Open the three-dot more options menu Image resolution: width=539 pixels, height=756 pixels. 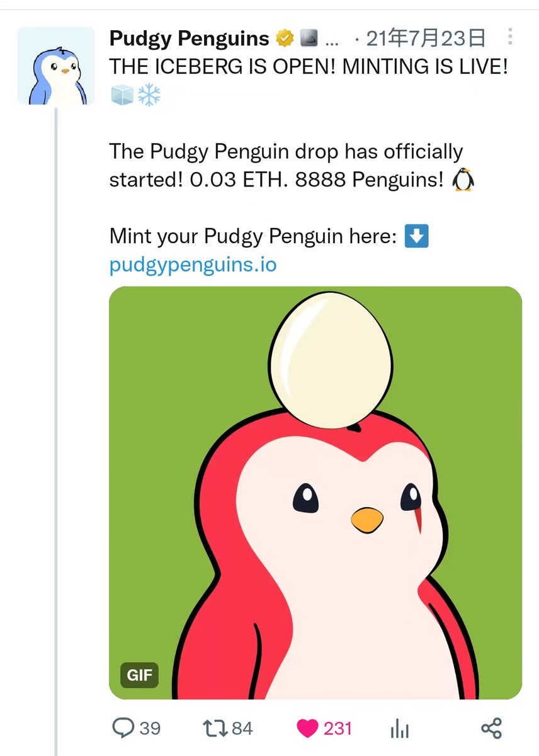click(510, 38)
